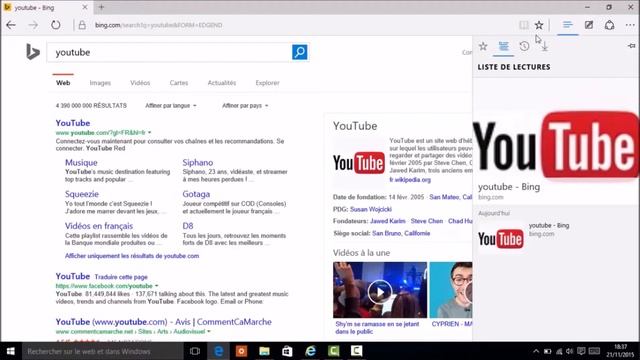Open the Siphano sublink
The image size is (640, 360).
198,162
